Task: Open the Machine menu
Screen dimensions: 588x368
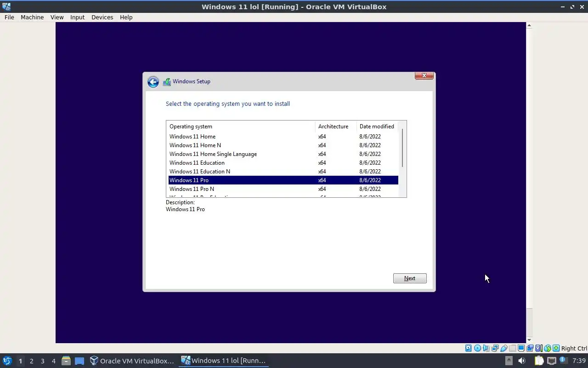Action: (x=32, y=17)
